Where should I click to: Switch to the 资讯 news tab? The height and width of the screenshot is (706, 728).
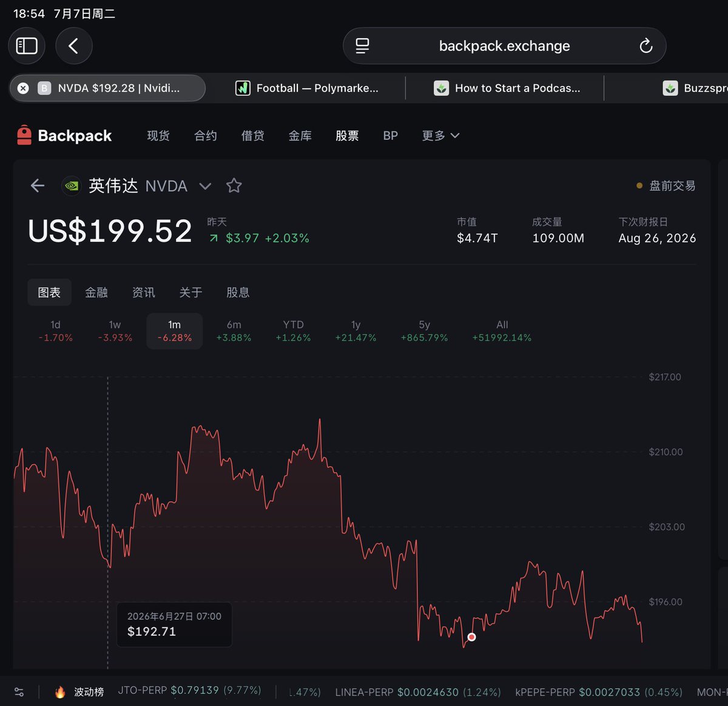144,293
